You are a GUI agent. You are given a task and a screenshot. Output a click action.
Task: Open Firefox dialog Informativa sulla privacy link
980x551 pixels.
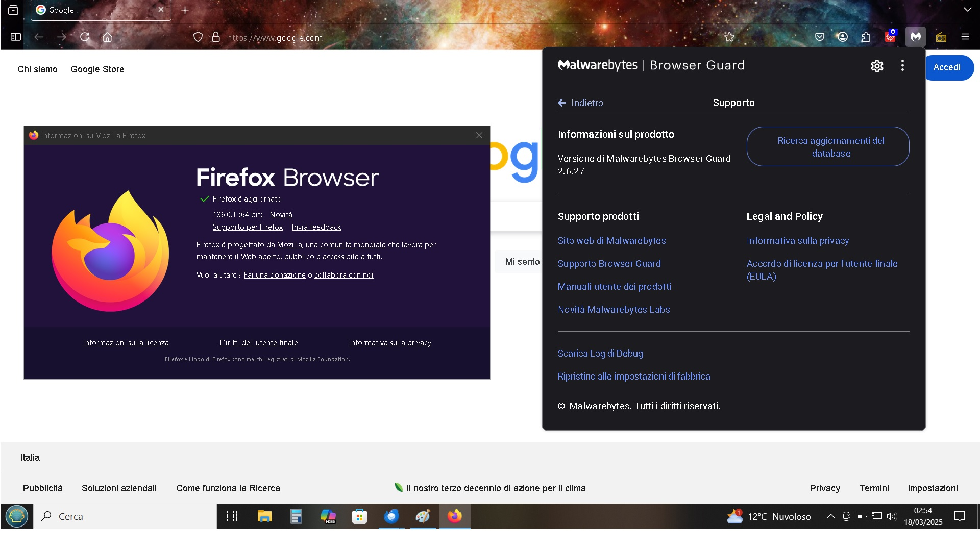390,342
